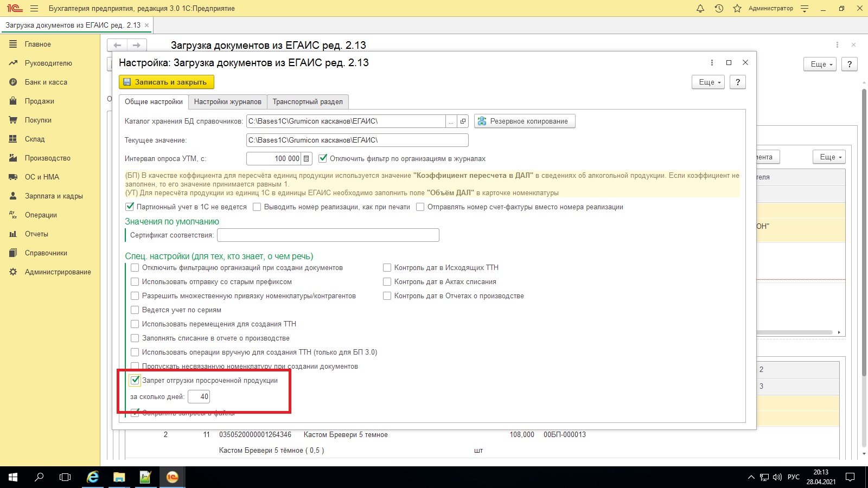This screenshot has width=868, height=488.
Task: Toggle Запрет отгрузки просроченной продукции
Action: [x=135, y=380]
